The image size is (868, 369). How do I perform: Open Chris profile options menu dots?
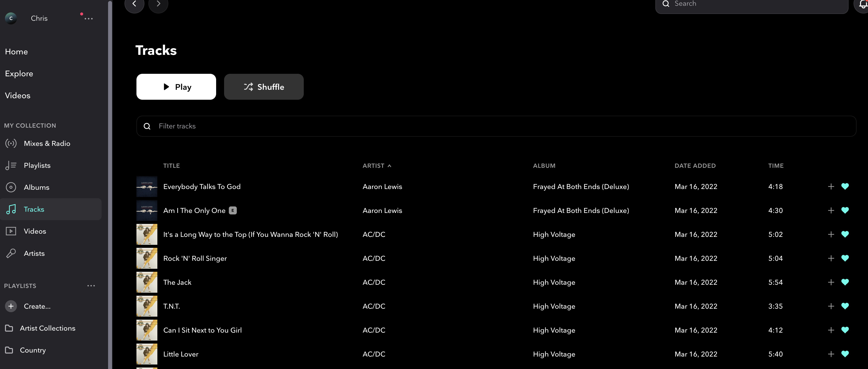tap(88, 18)
